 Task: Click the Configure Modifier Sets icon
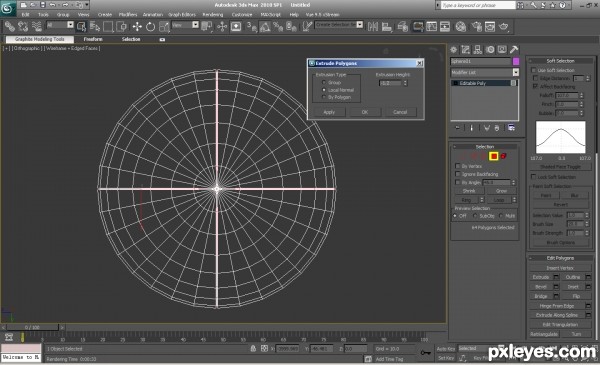point(512,128)
